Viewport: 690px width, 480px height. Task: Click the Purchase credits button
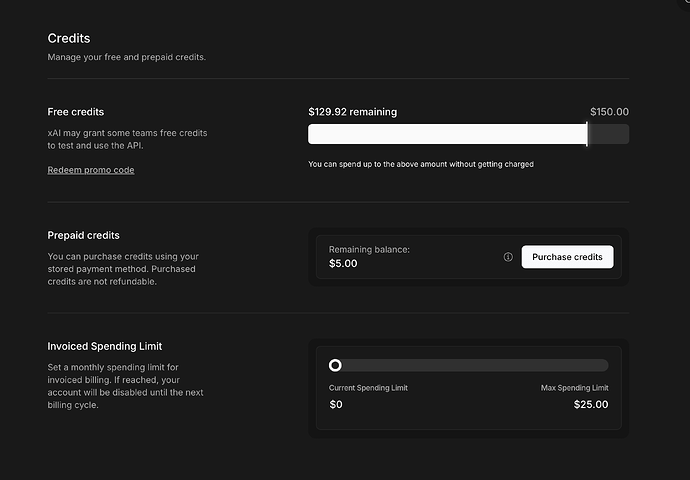[x=567, y=257]
